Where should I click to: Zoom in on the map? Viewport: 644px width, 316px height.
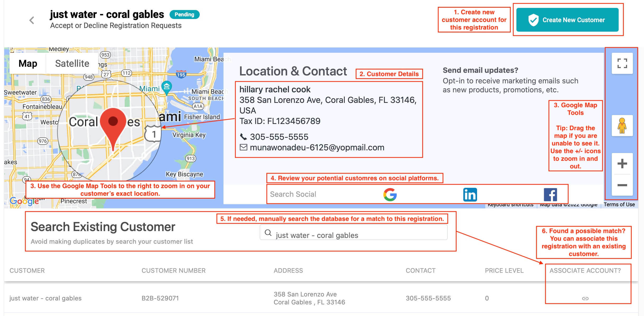click(x=622, y=164)
